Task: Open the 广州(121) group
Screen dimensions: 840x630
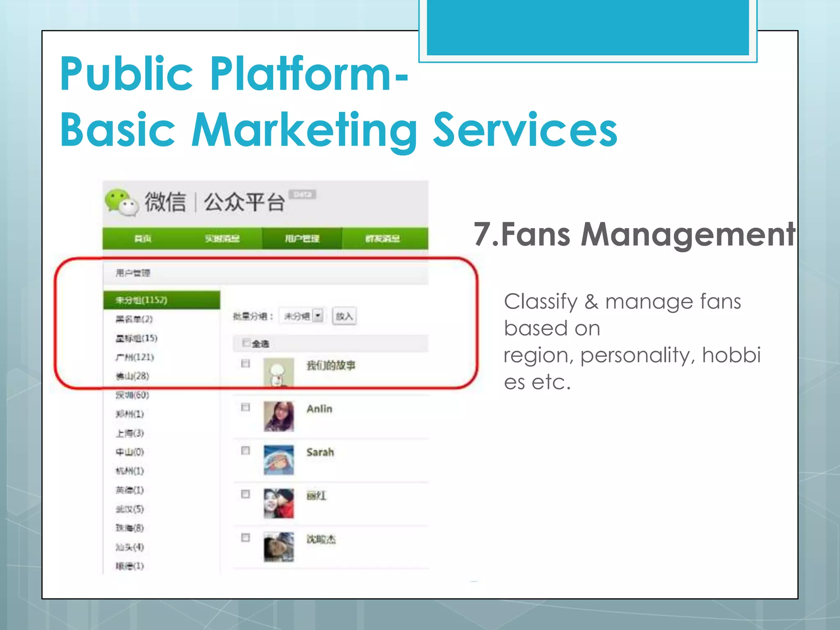Action: tap(135, 357)
